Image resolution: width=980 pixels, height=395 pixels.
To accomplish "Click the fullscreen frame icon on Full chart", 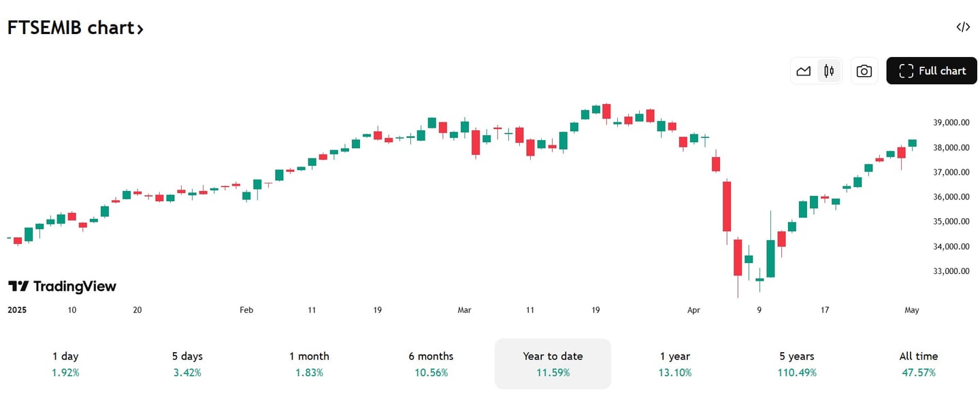I will [906, 71].
